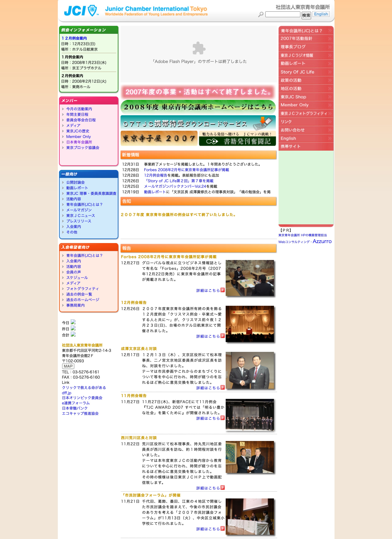Open the Azzurro PR link
The image size is (392, 539).
322,241
